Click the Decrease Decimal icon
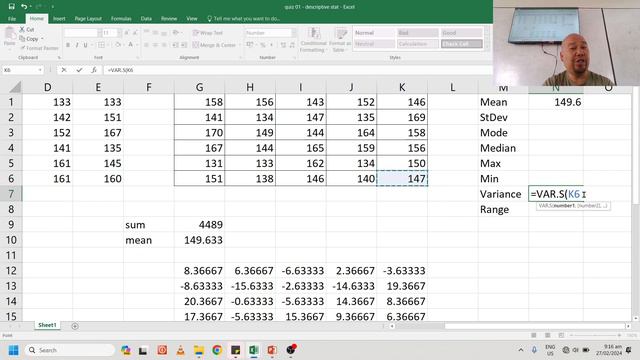 [x=292, y=45]
